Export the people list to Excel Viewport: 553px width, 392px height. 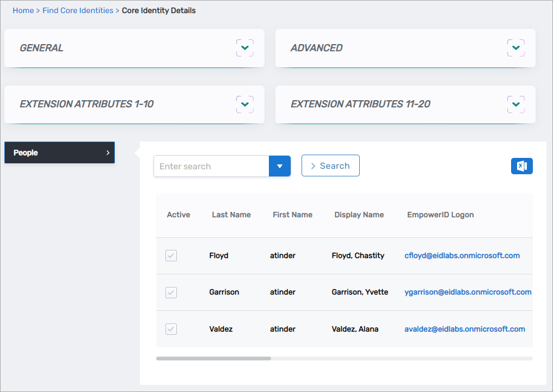tap(521, 166)
